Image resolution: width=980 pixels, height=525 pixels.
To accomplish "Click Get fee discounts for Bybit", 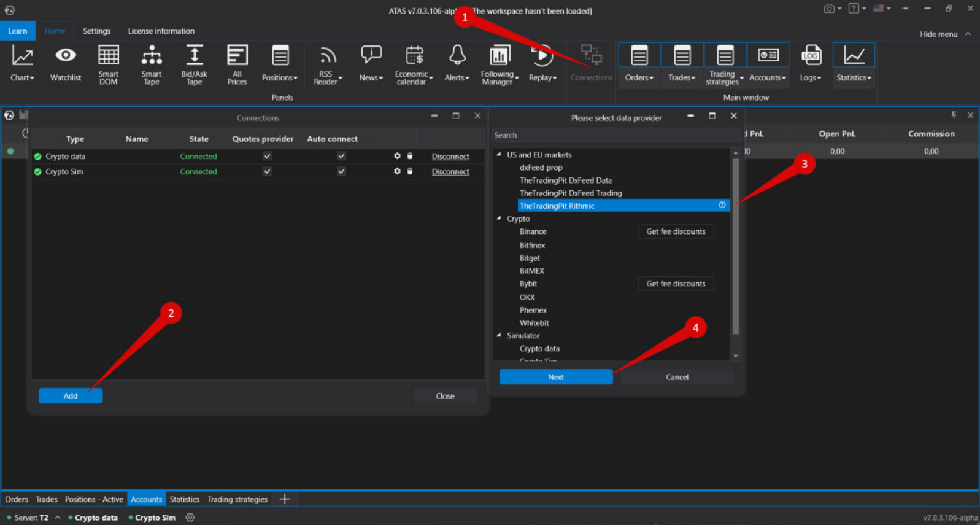I will tap(676, 284).
